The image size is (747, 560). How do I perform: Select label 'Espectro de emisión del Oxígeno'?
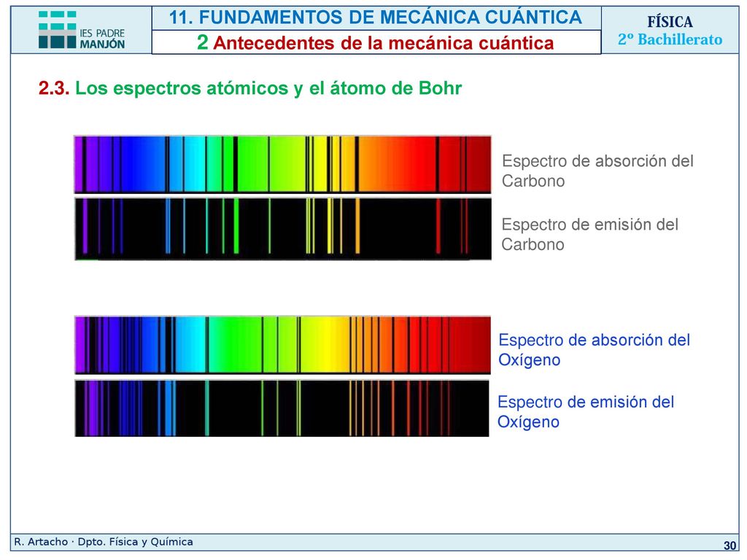point(586,411)
